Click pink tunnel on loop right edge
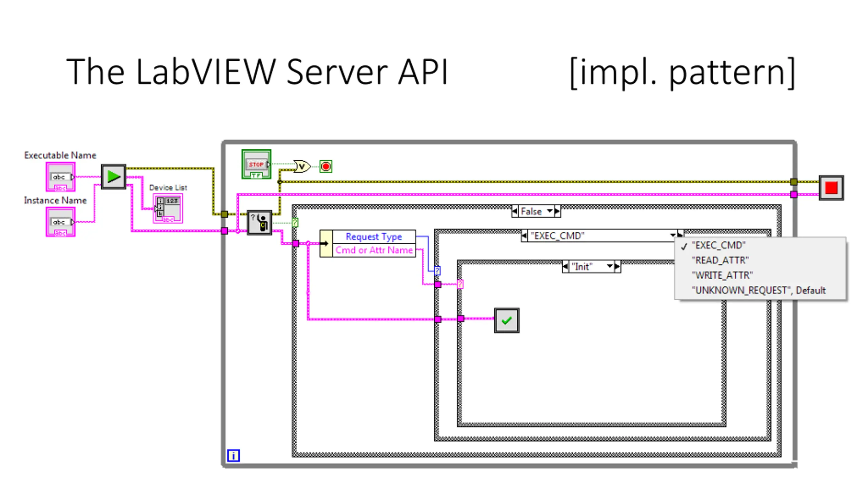The width and height of the screenshot is (868, 488). (x=793, y=195)
